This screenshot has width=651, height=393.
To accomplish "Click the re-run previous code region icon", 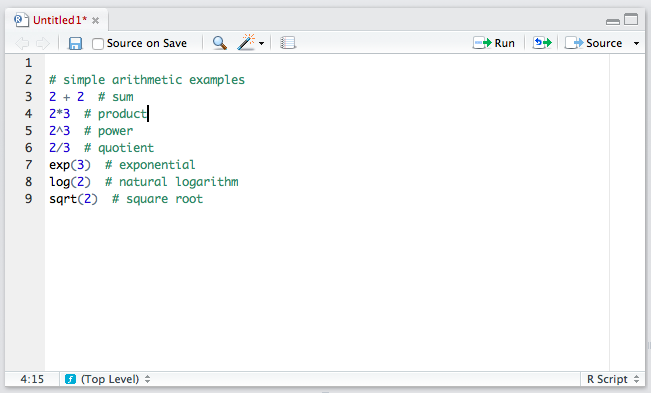I will pyautogui.click(x=542, y=43).
